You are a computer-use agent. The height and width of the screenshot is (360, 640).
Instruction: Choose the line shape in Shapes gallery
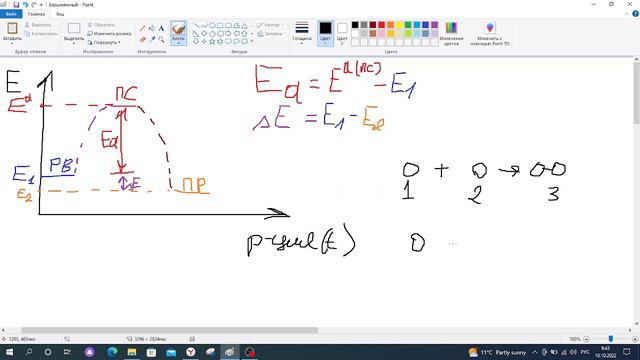pyautogui.click(x=196, y=25)
